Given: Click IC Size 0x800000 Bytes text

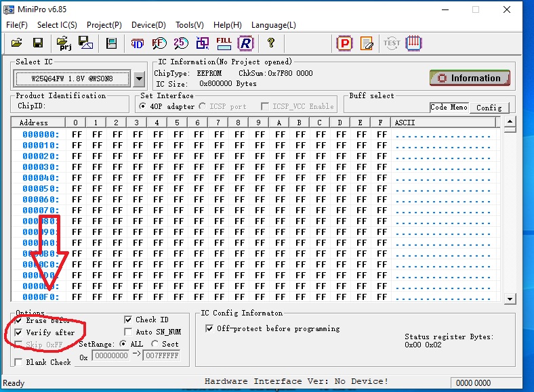Looking at the screenshot, I should tap(207, 84).
